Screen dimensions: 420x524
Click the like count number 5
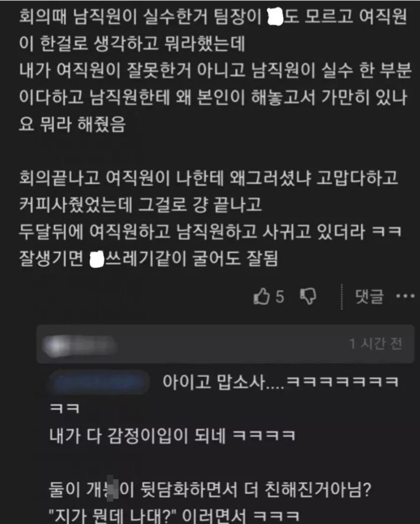[x=280, y=296]
